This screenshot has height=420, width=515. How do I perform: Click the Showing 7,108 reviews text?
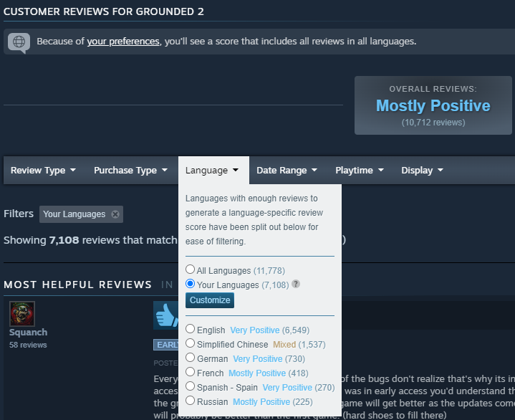coord(90,240)
